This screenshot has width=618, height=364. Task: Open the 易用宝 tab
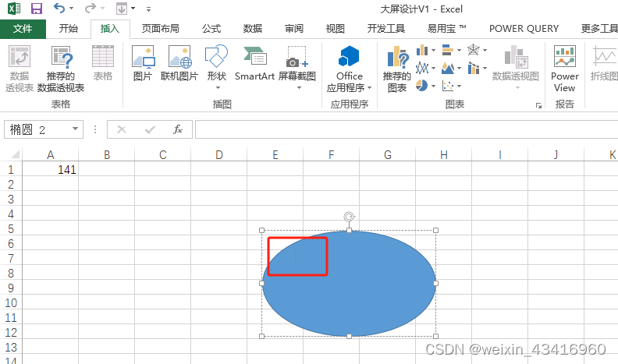pyautogui.click(x=447, y=29)
